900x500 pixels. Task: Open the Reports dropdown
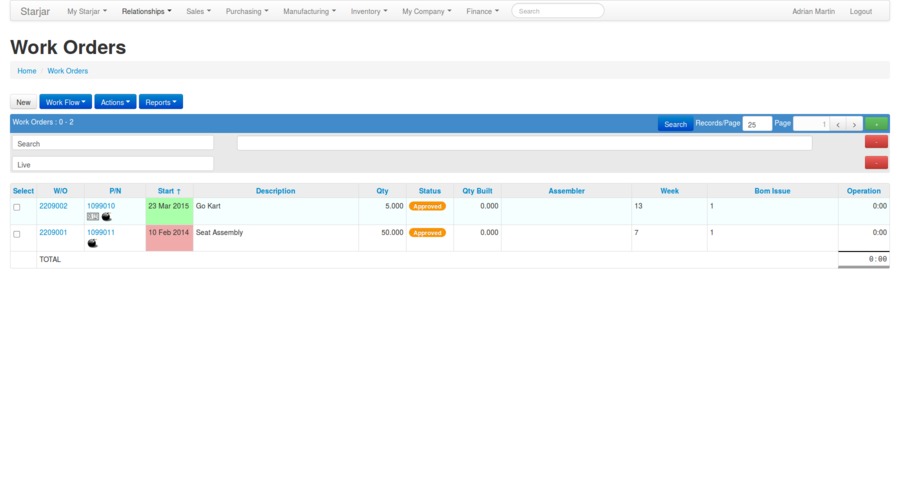coord(160,102)
